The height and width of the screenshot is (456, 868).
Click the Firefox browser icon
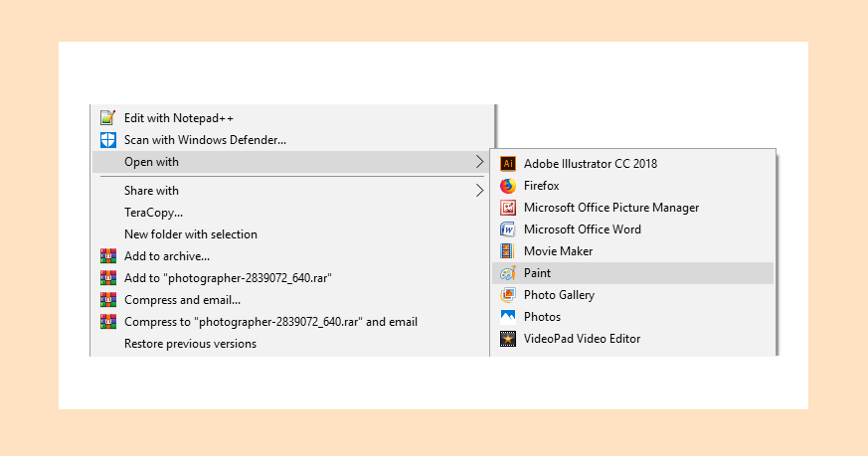(508, 186)
